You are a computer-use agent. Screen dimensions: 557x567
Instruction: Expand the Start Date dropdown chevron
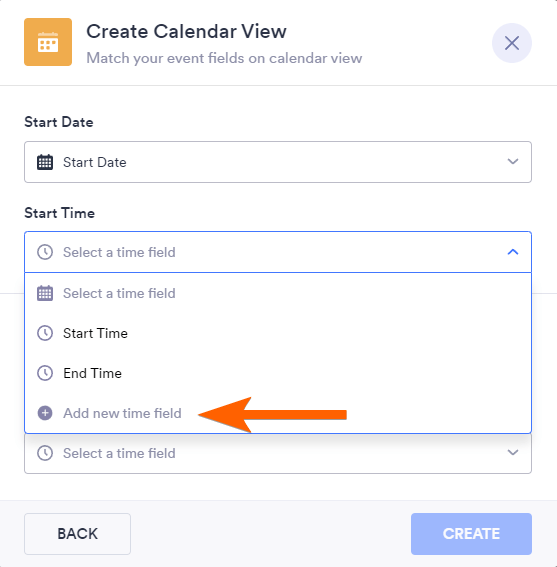coord(513,161)
